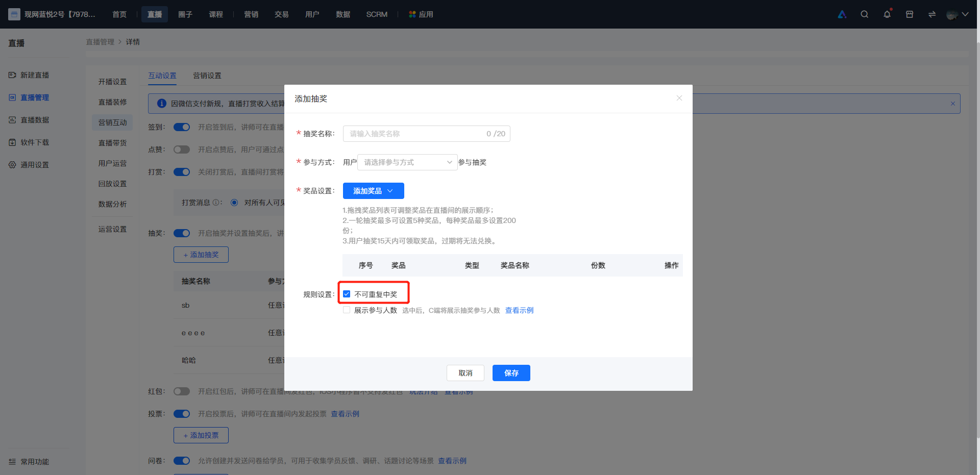The height and width of the screenshot is (475, 980).
Task: Expand the user avatar menu arrow
Action: coord(965,14)
